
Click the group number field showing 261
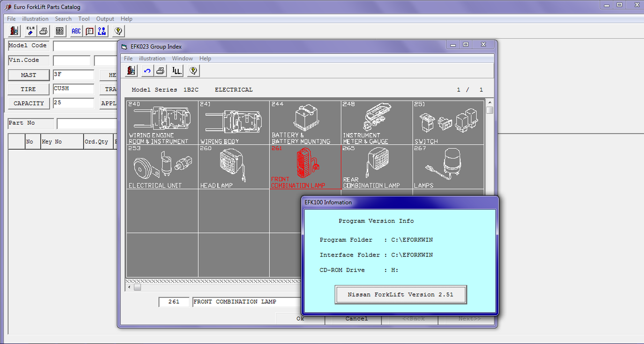coord(174,302)
